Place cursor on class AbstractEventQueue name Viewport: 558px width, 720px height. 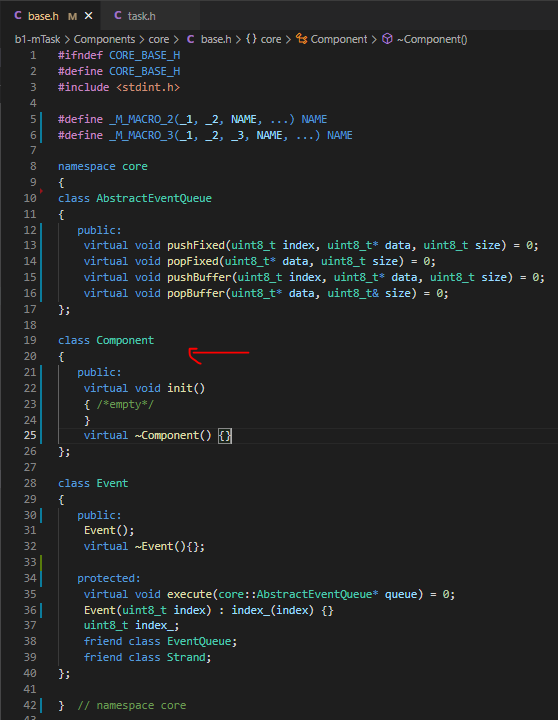tap(154, 198)
